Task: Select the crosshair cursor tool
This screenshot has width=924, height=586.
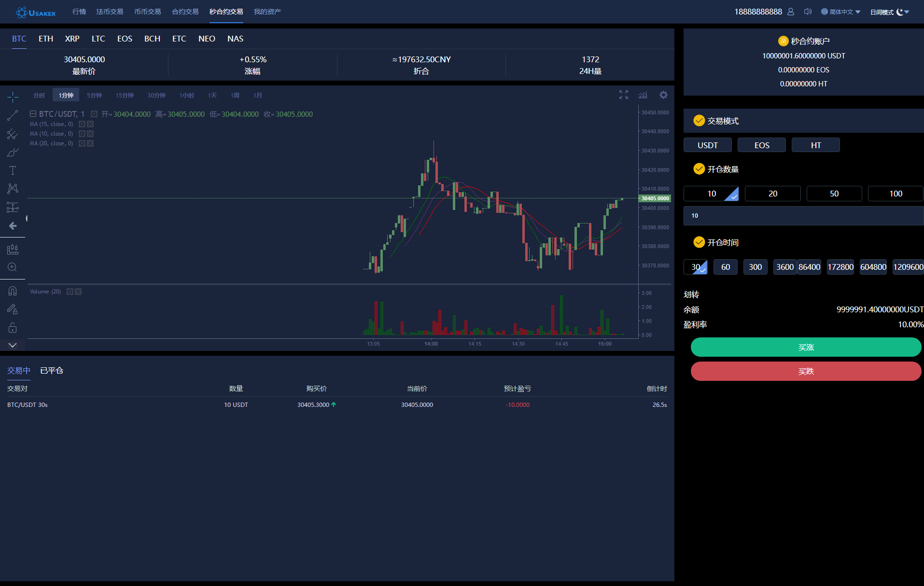Action: pos(13,97)
